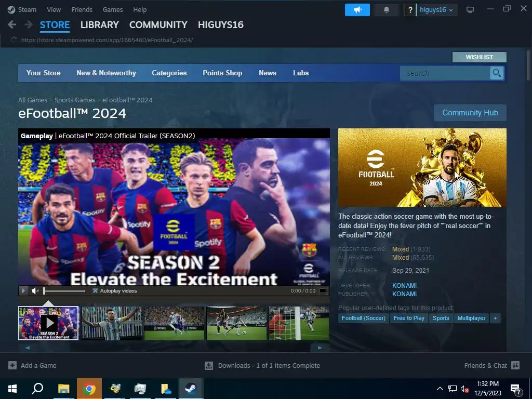
Task: Click the Steam taskbar icon
Action: (x=191, y=389)
